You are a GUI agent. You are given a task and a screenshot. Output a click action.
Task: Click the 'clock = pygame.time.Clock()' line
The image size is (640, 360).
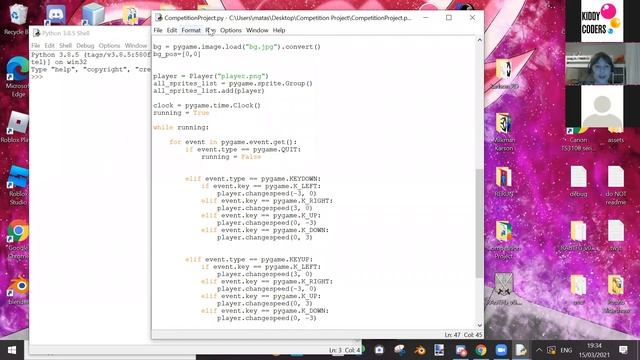coord(207,105)
